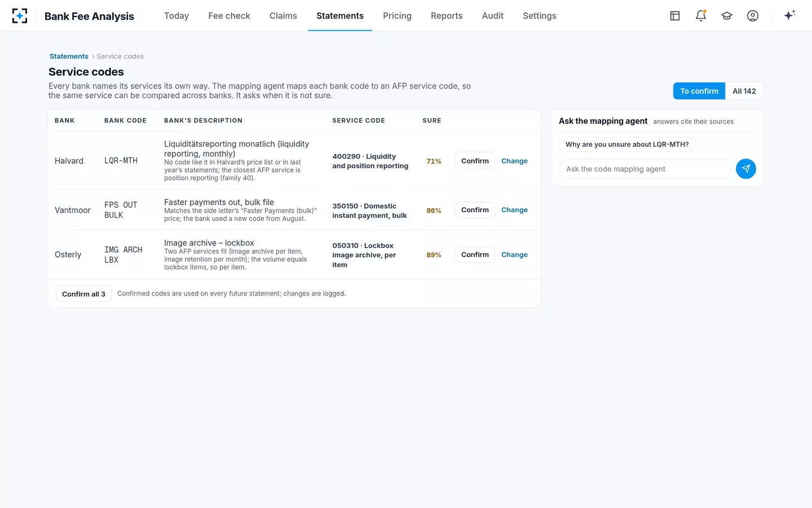
Task: Click the Osterly bank cell
Action: click(x=68, y=255)
